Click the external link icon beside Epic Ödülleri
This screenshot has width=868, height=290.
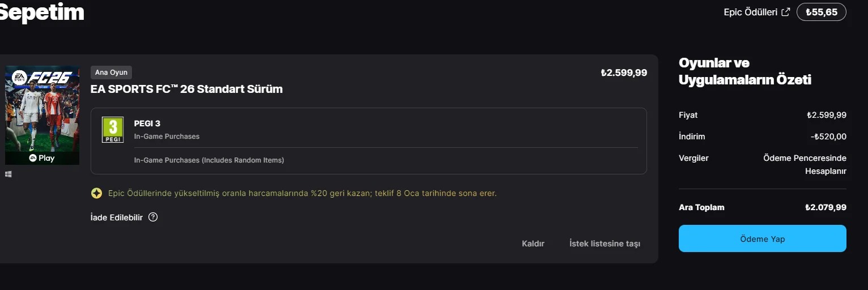tap(785, 12)
